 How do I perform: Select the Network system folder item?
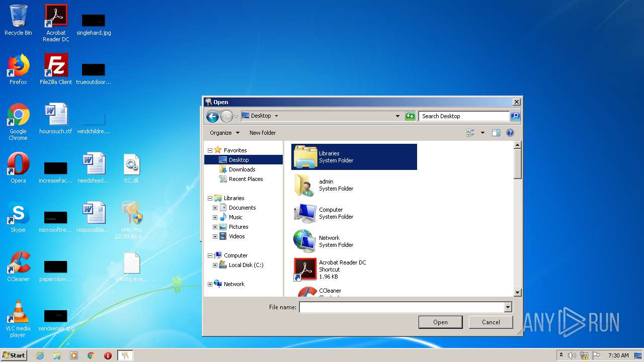(354, 241)
